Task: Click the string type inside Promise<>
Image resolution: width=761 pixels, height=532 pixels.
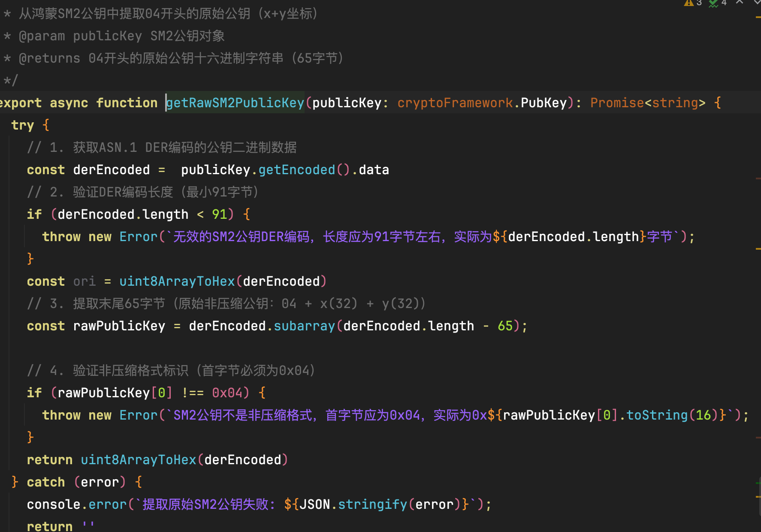Action: pyautogui.click(x=675, y=103)
